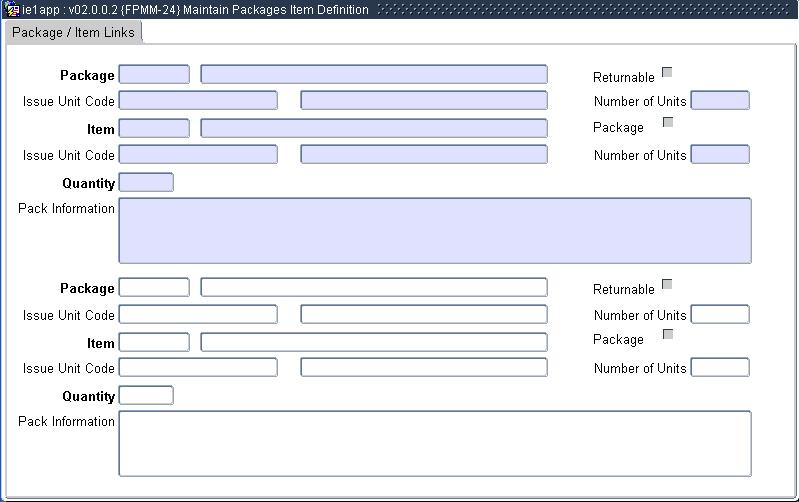Screen dimensions: 799x502
Task: Select the first record's Package description field
Action: [x=373, y=75]
